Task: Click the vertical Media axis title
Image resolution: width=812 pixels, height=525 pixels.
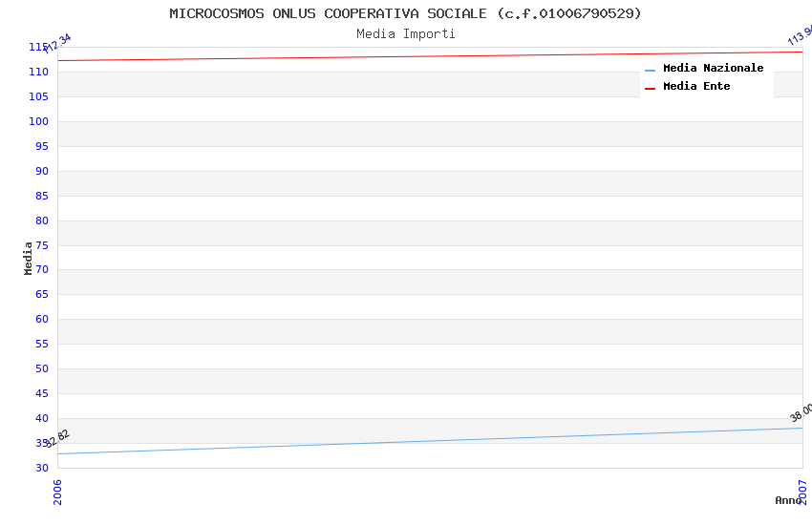Action: [x=28, y=258]
